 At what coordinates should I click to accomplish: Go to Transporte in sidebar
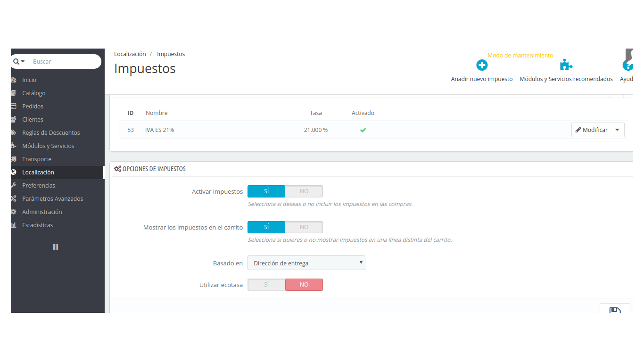coord(37,159)
